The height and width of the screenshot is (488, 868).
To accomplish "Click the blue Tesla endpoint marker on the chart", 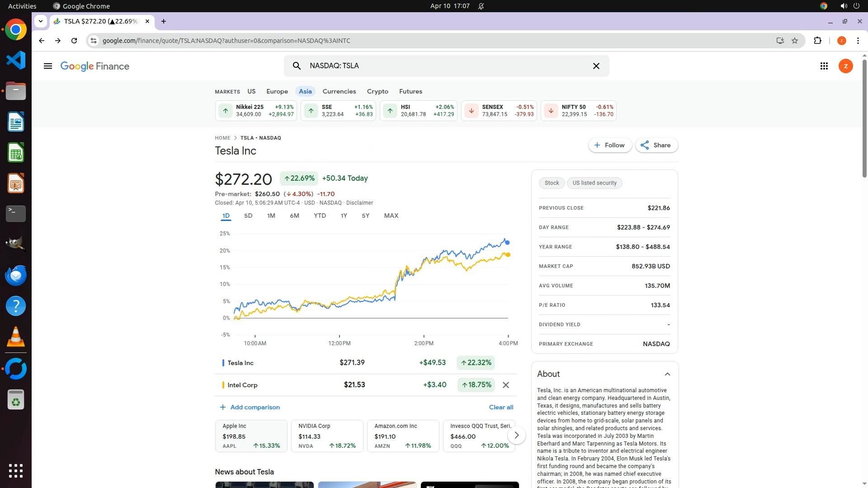I will pos(507,243).
